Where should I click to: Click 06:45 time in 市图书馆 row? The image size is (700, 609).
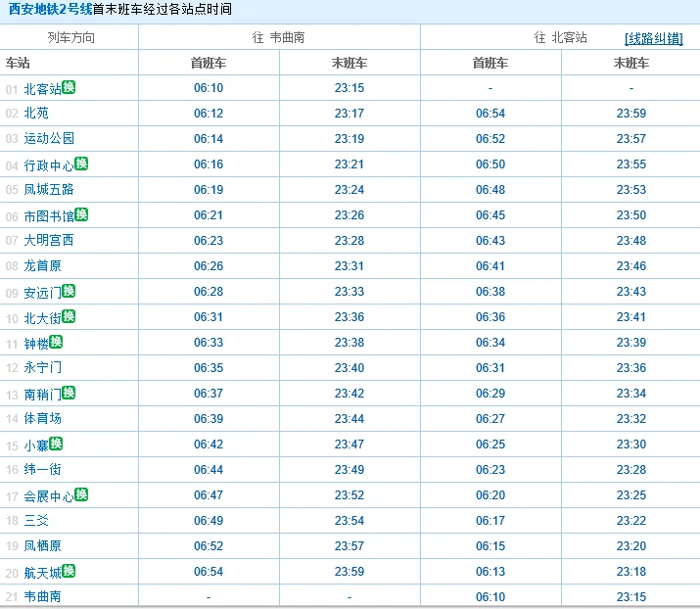(490, 215)
